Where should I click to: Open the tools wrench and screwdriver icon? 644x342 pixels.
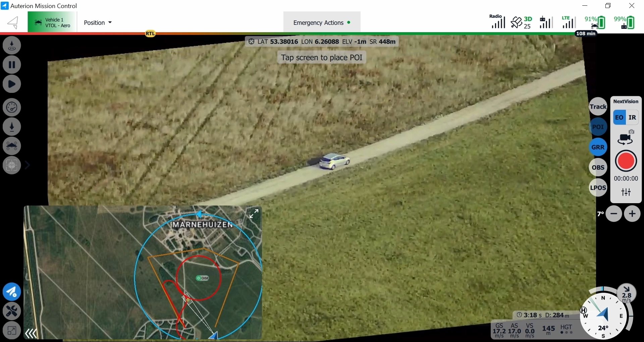tap(12, 311)
